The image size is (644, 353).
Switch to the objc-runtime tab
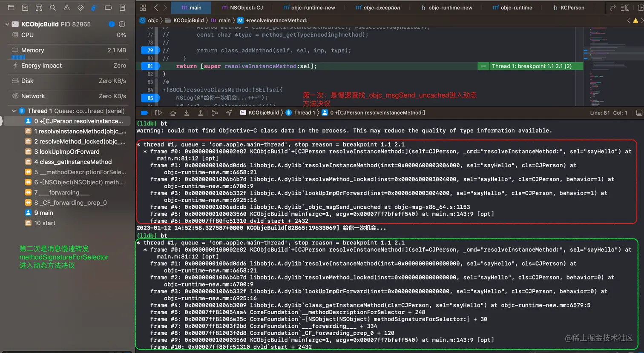pyautogui.click(x=513, y=8)
